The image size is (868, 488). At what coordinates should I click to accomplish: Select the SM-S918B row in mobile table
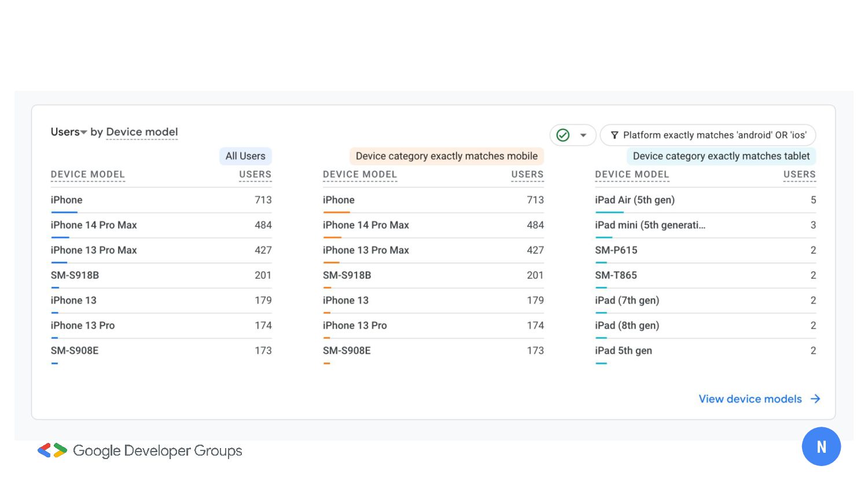coord(347,275)
